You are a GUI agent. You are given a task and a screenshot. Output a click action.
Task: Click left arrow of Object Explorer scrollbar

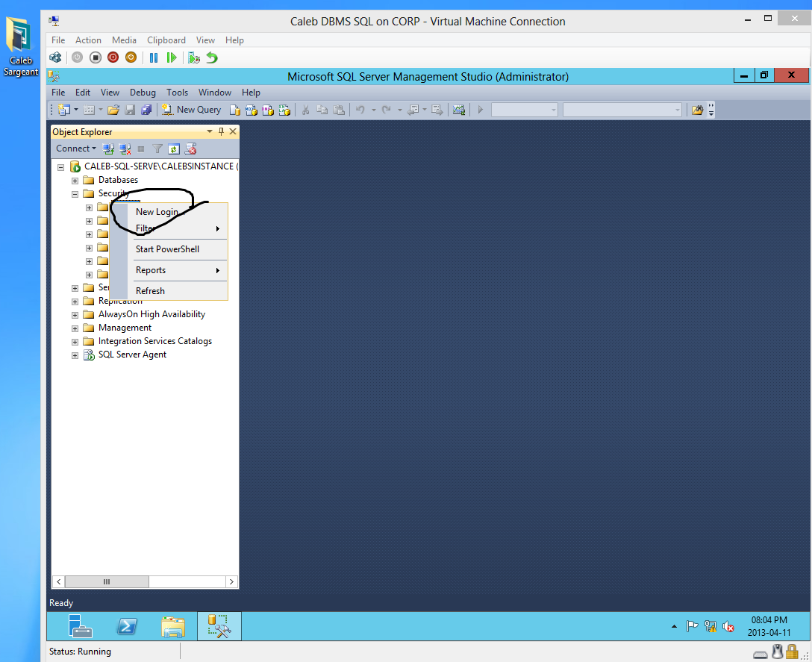pyautogui.click(x=58, y=581)
